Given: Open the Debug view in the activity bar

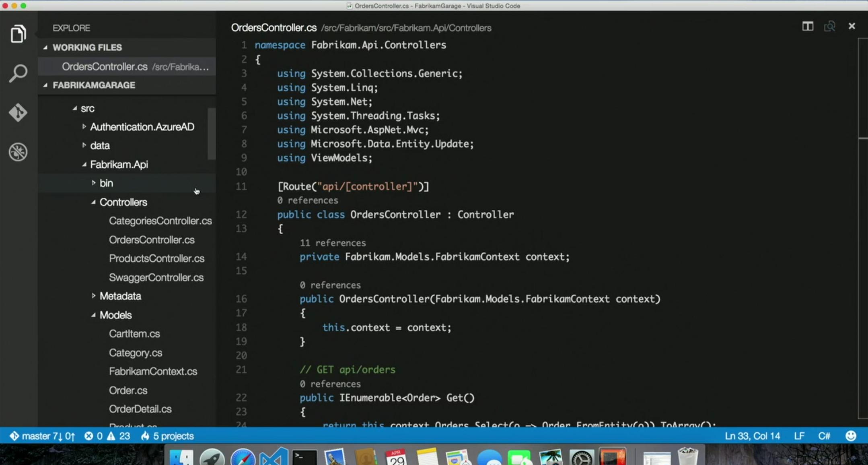Looking at the screenshot, I should click(18, 152).
